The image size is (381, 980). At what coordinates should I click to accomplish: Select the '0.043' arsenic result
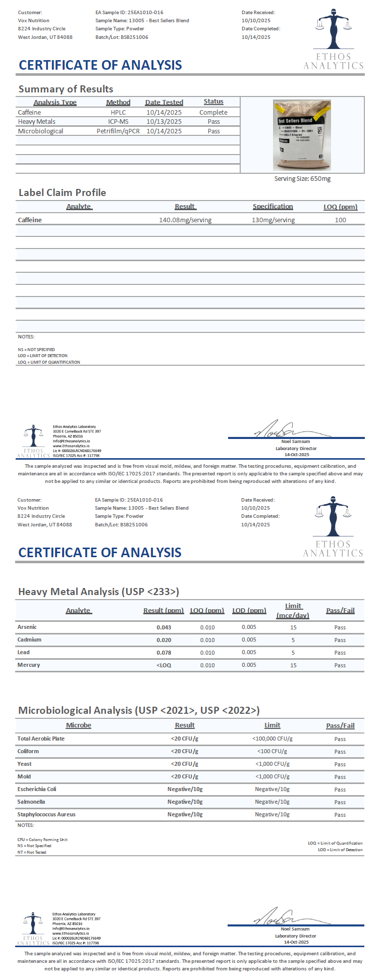[x=164, y=627]
